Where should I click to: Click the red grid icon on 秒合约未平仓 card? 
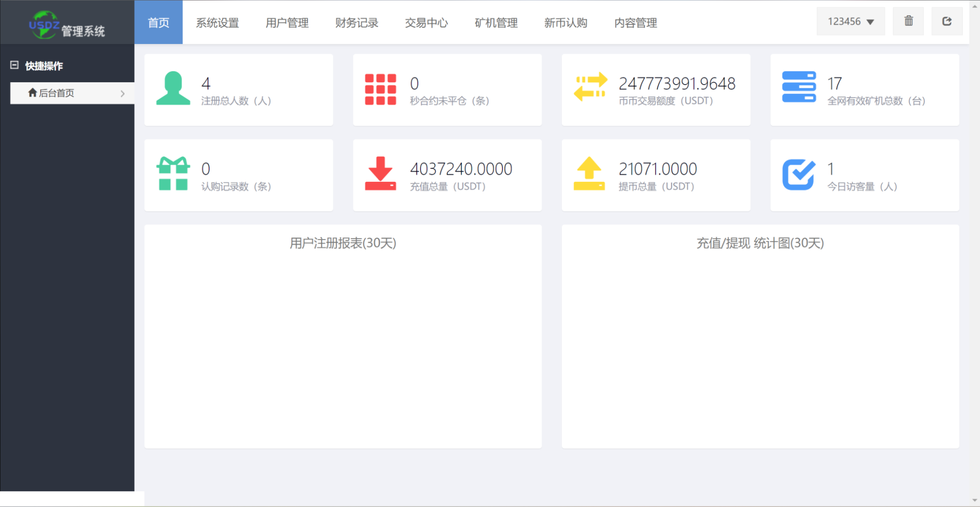click(x=381, y=89)
